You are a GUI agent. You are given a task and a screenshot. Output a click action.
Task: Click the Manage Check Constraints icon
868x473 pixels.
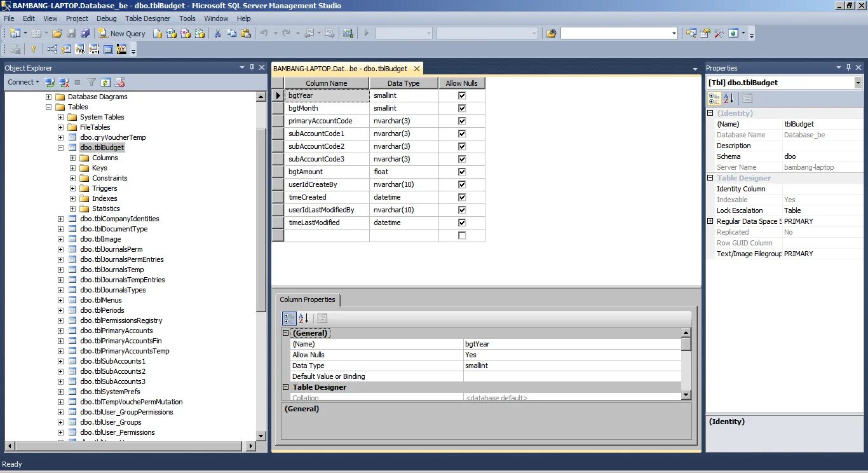[108, 49]
